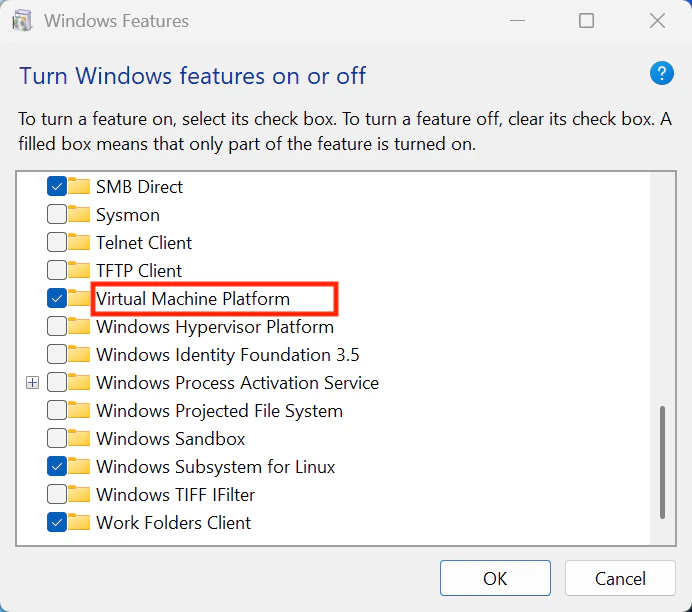Open the blue help question mark icon
This screenshot has height=612, width=692.
pos(662,73)
